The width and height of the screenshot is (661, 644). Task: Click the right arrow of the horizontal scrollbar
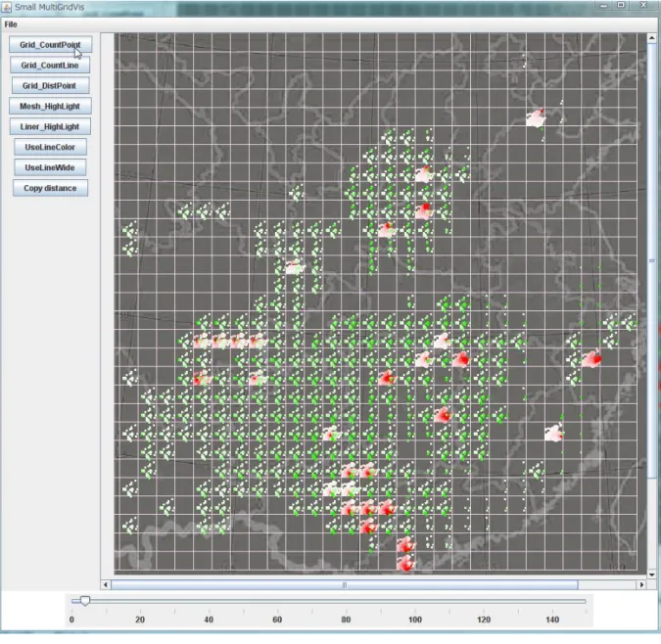click(641, 584)
